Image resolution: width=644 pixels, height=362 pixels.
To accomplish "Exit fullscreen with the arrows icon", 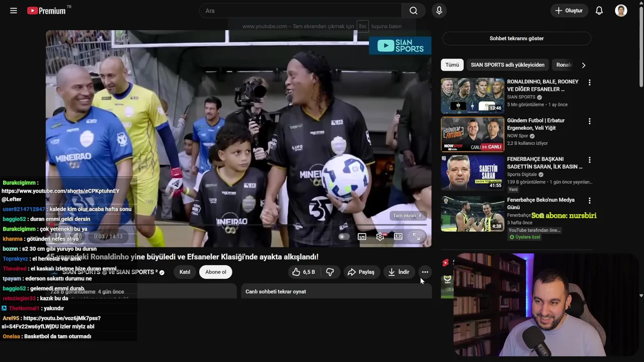I will click(416, 236).
